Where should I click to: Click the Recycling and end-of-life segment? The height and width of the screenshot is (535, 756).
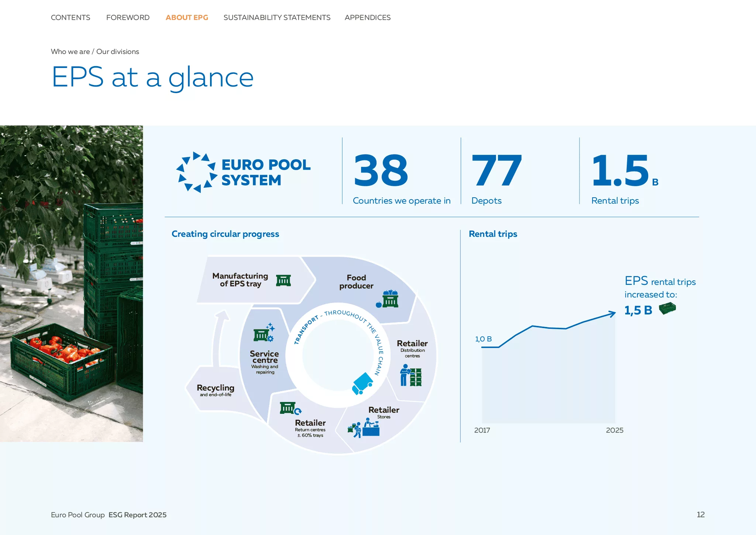tap(216, 390)
